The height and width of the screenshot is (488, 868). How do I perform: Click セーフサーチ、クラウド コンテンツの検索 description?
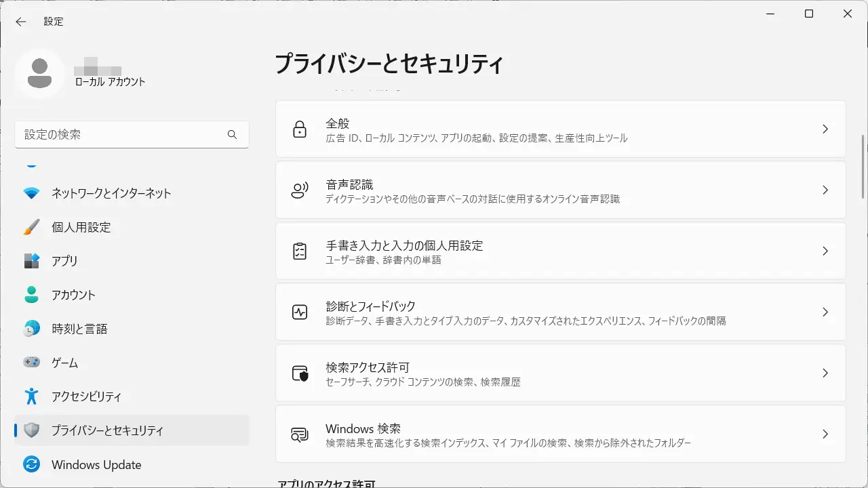click(x=423, y=382)
